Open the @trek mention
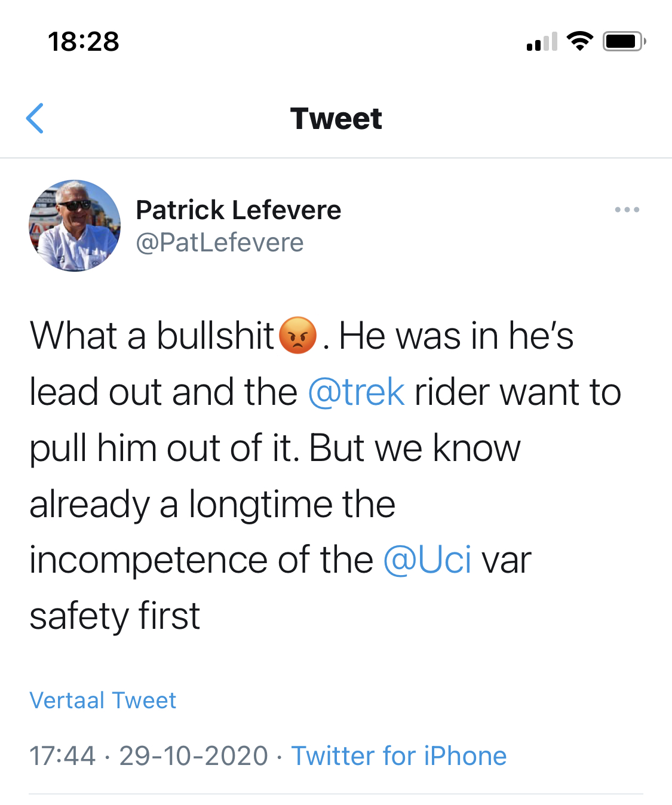Viewport: 672px width, 805px height. click(x=357, y=392)
